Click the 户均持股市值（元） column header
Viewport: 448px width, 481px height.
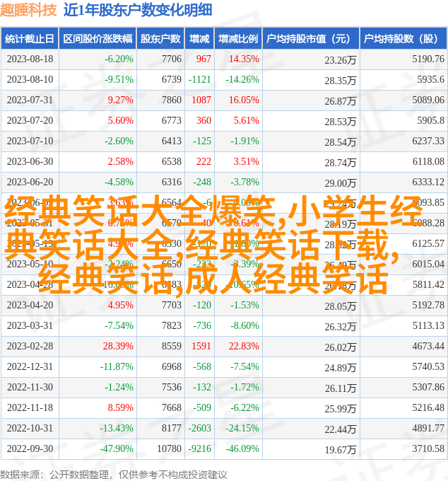click(x=310, y=39)
